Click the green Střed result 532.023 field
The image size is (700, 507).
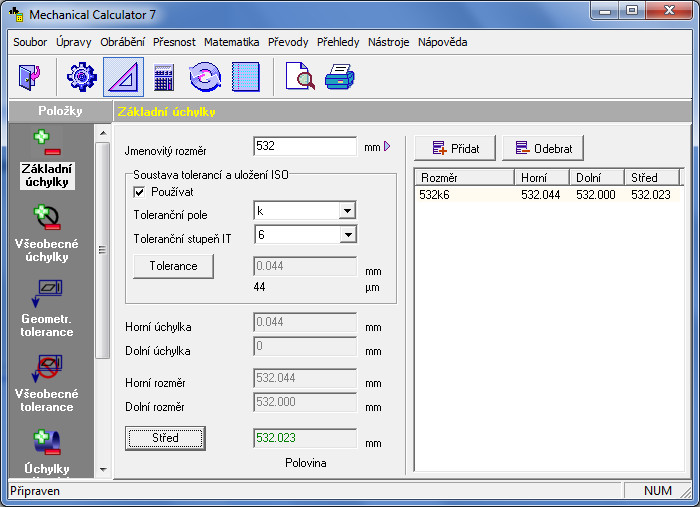point(305,438)
